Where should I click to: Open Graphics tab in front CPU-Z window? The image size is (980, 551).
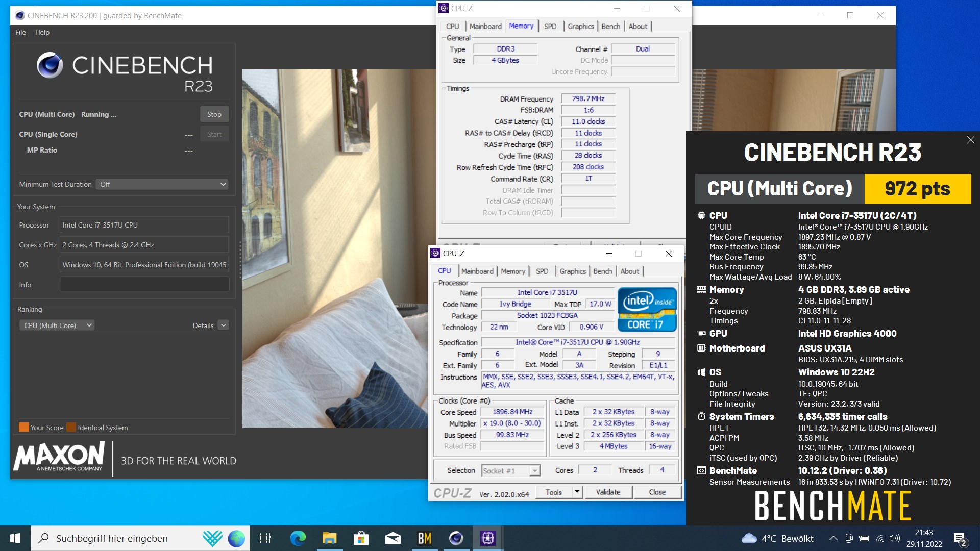(573, 271)
